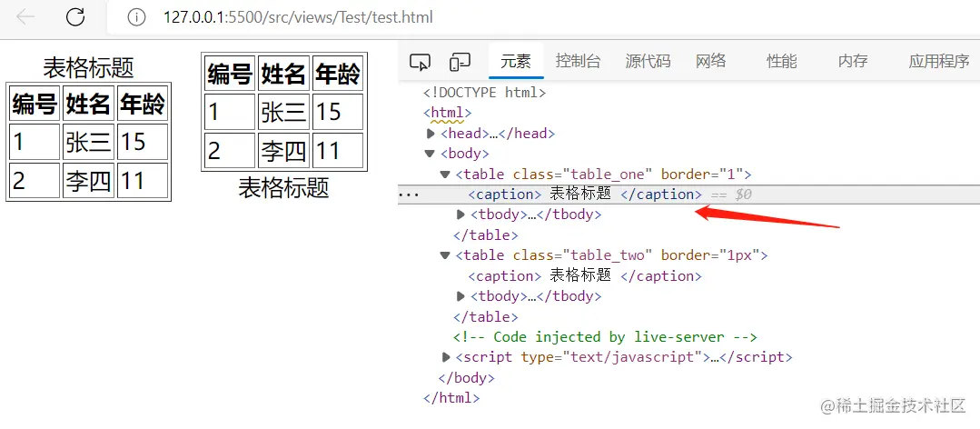Image resolution: width=980 pixels, height=429 pixels.
Task: Click the 李四 cell in the first table
Action: 88,181
